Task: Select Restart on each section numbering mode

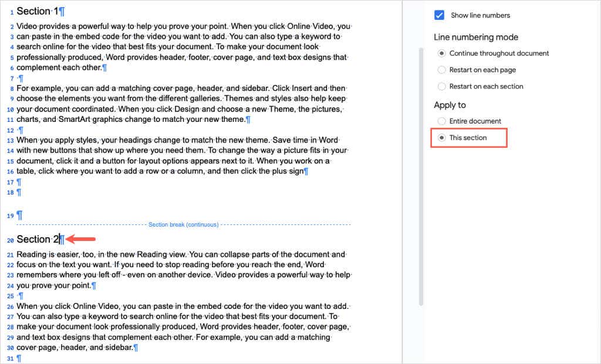Action: [441, 86]
